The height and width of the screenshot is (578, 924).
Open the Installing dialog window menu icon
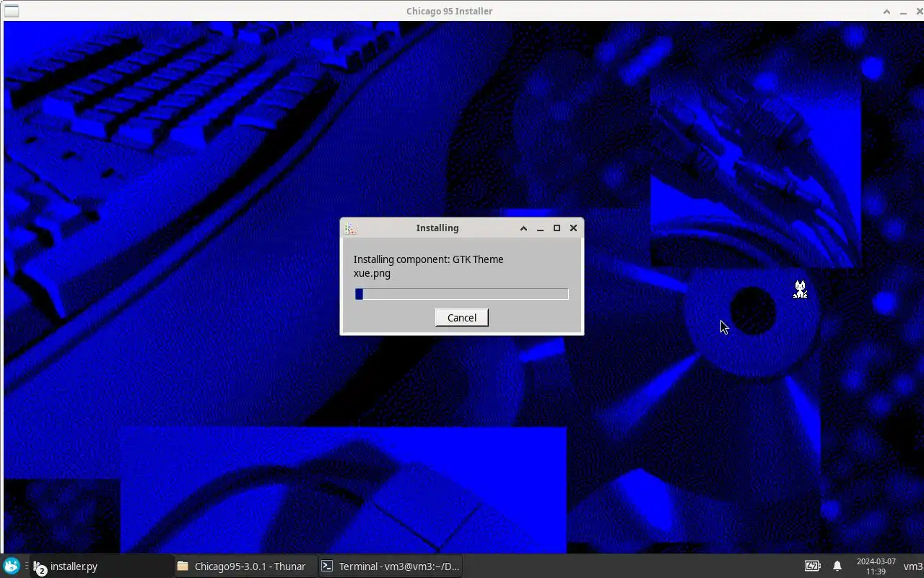point(351,228)
